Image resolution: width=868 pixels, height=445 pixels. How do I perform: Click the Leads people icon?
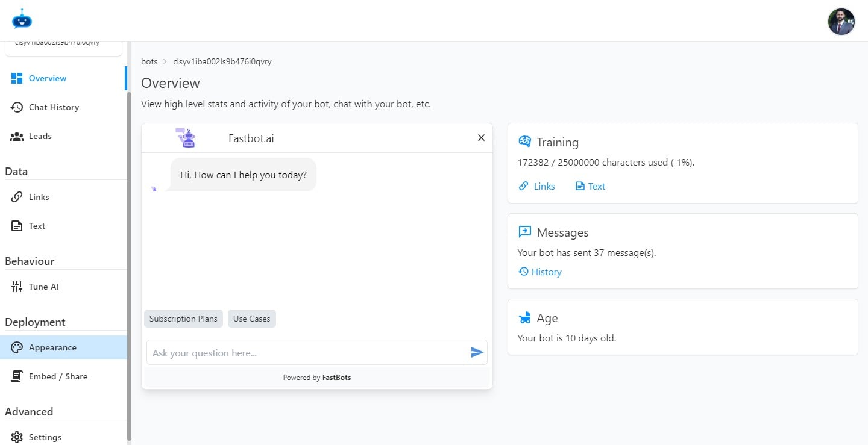click(17, 136)
